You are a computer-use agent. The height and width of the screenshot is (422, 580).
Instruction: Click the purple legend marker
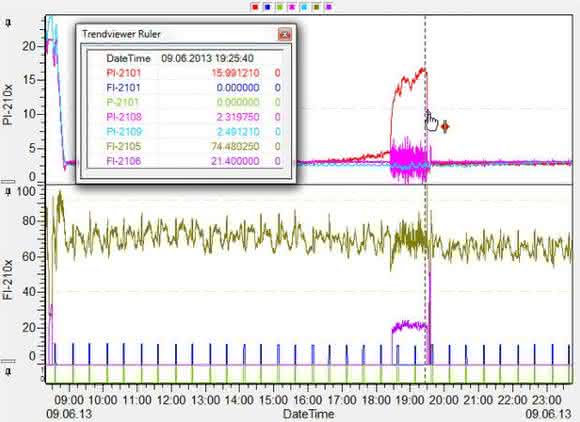click(x=329, y=7)
